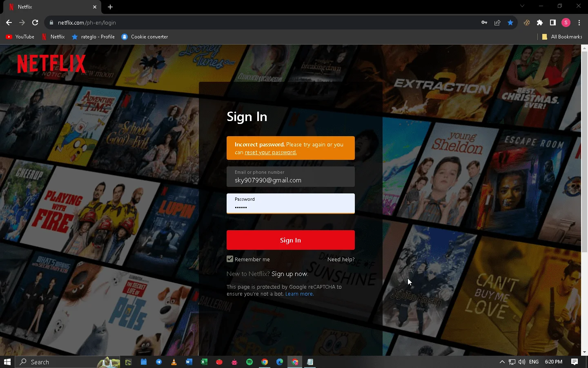Viewport: 588px width, 368px height.
Task: Open the Netflix bookmark in bookmarks bar
Action: pyautogui.click(x=53, y=37)
